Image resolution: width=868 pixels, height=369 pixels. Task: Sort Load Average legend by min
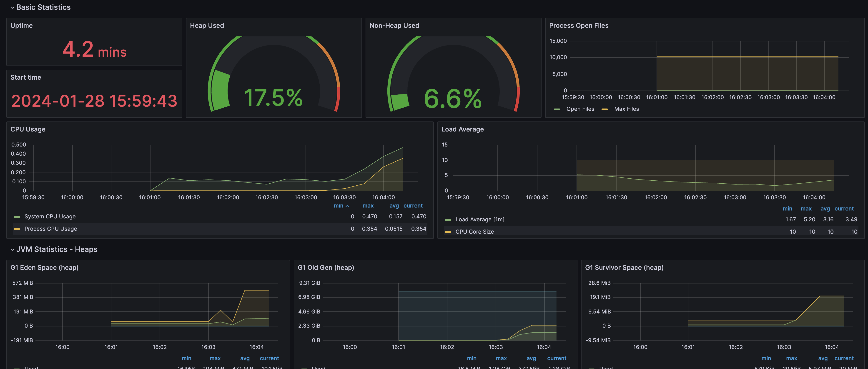[787, 209]
